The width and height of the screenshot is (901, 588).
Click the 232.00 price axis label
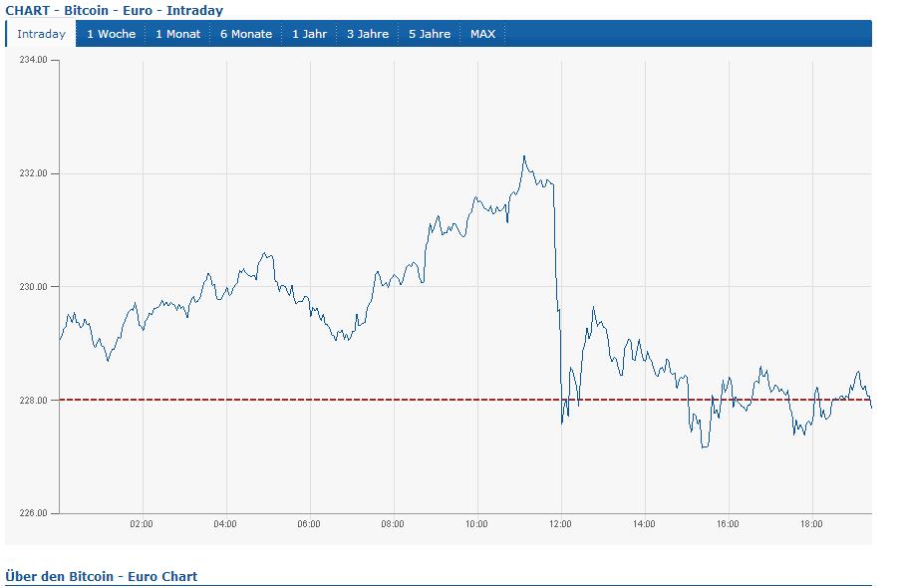[x=33, y=173]
